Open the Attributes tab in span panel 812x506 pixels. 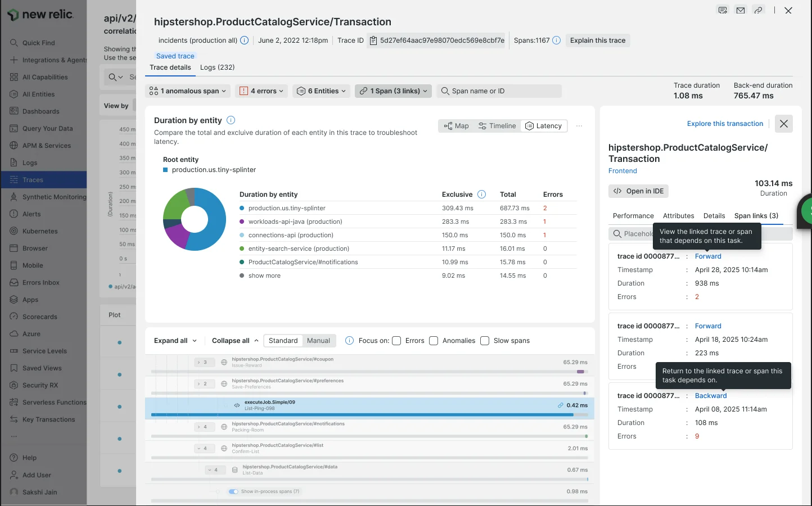click(x=678, y=216)
